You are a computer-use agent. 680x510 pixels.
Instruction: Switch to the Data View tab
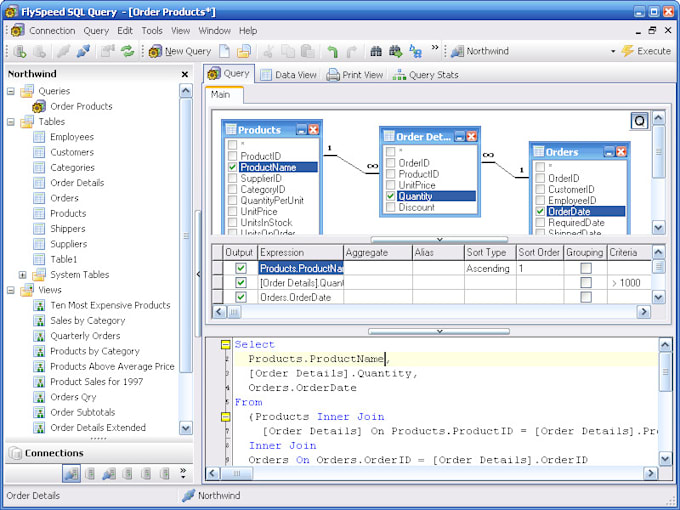288,75
